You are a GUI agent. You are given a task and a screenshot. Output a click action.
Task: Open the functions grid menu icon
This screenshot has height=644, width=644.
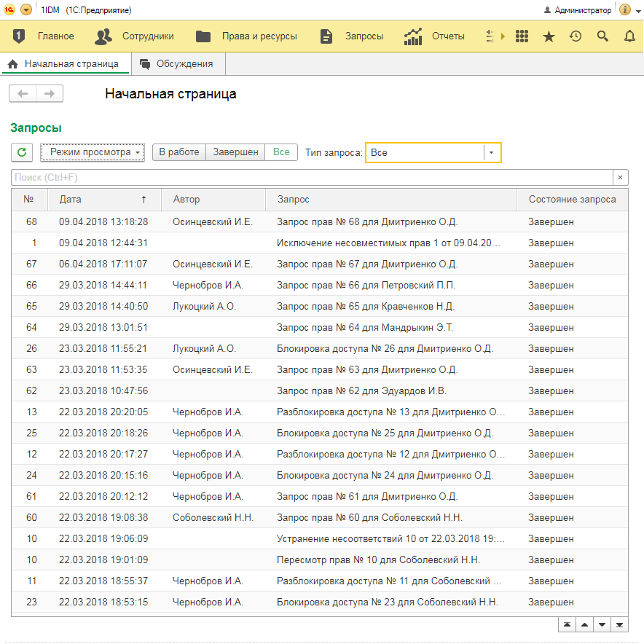[522, 36]
